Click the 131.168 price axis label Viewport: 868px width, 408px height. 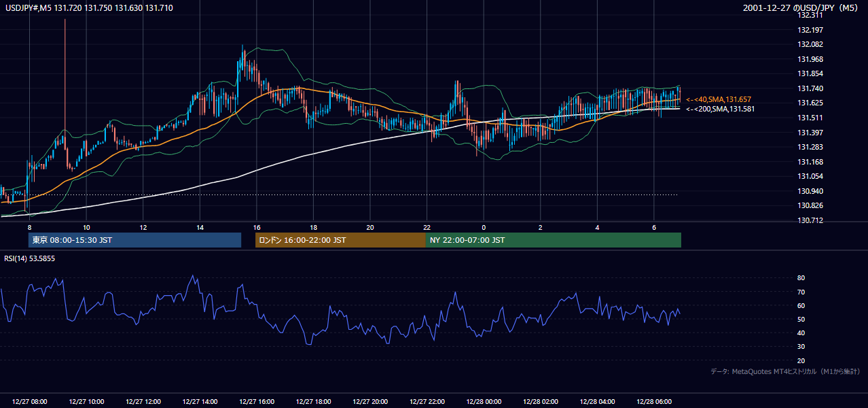click(812, 162)
